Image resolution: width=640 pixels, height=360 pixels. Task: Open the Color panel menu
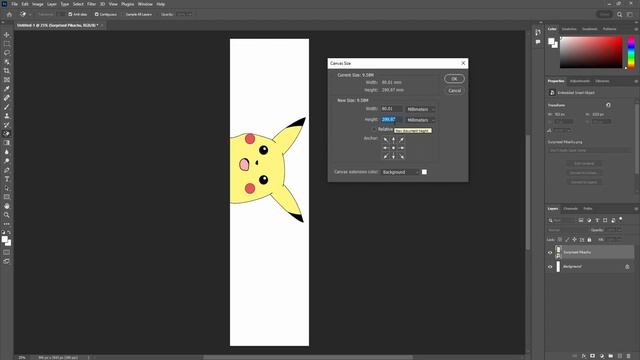(x=636, y=29)
